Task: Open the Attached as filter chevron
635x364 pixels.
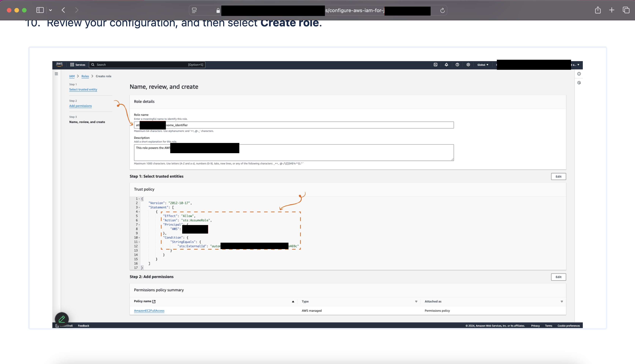Action: pyautogui.click(x=562, y=301)
